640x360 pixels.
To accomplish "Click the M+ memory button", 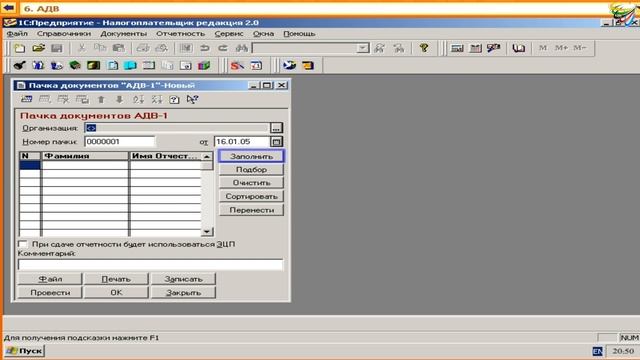I will point(561,48).
